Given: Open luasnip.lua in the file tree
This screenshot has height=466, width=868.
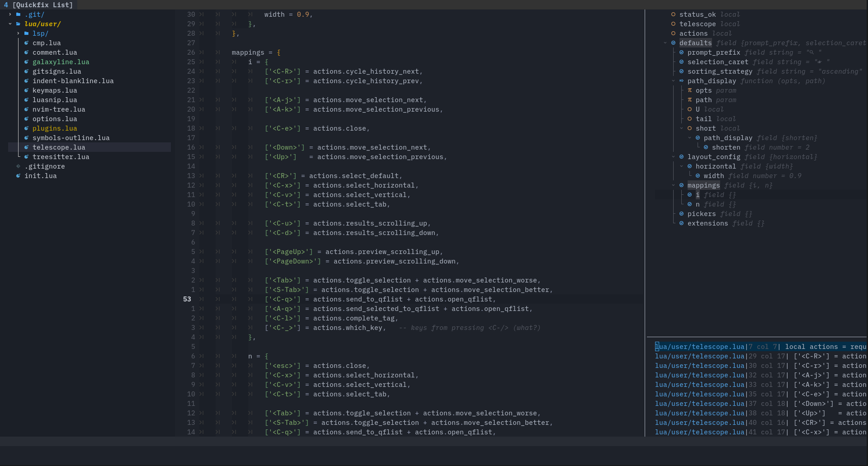Looking at the screenshot, I should coord(55,100).
